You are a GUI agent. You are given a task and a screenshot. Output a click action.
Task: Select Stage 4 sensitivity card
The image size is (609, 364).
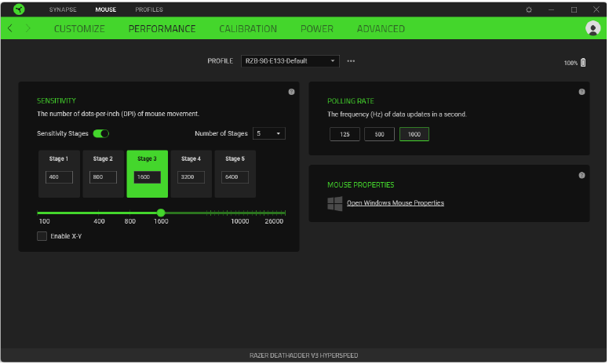coord(191,174)
